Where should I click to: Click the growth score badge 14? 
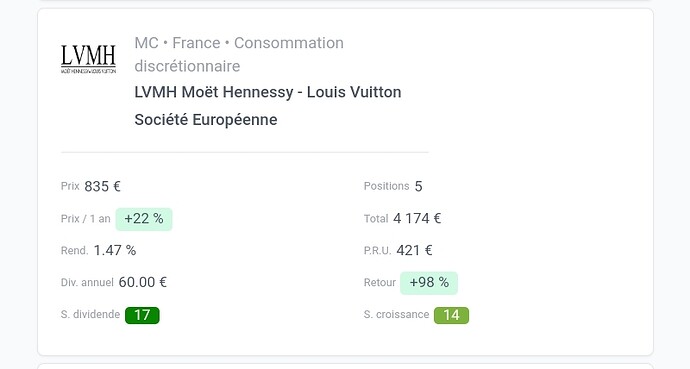[x=451, y=315]
